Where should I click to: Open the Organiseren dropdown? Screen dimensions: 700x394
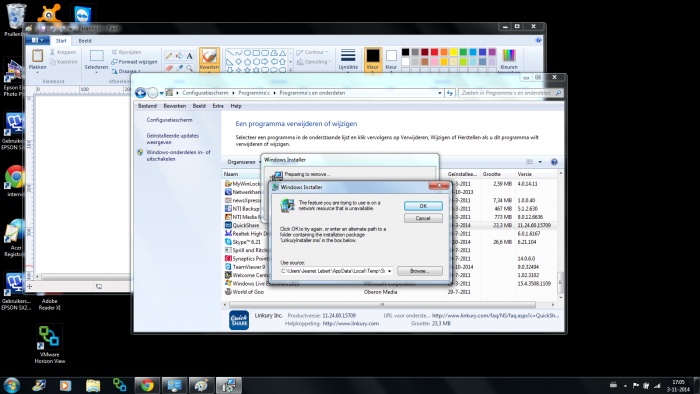(243, 162)
